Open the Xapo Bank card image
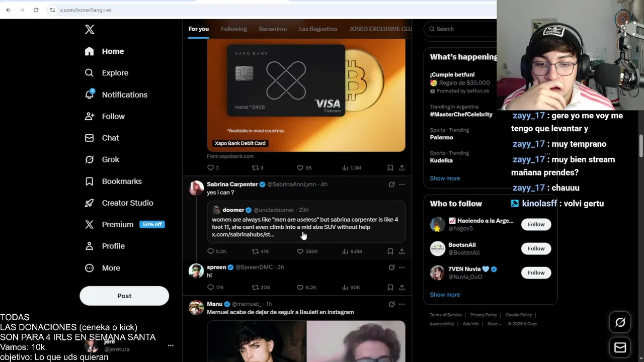644x362 pixels. [306, 95]
